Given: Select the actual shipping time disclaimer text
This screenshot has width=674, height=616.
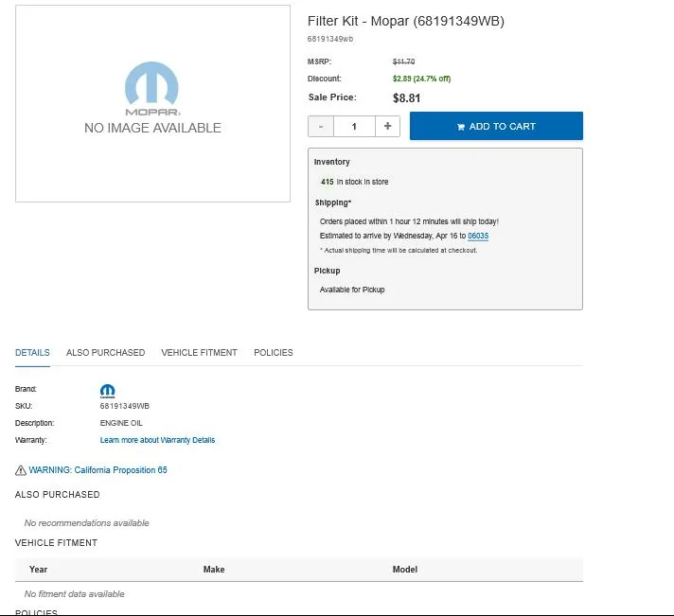Looking at the screenshot, I should coord(399,250).
